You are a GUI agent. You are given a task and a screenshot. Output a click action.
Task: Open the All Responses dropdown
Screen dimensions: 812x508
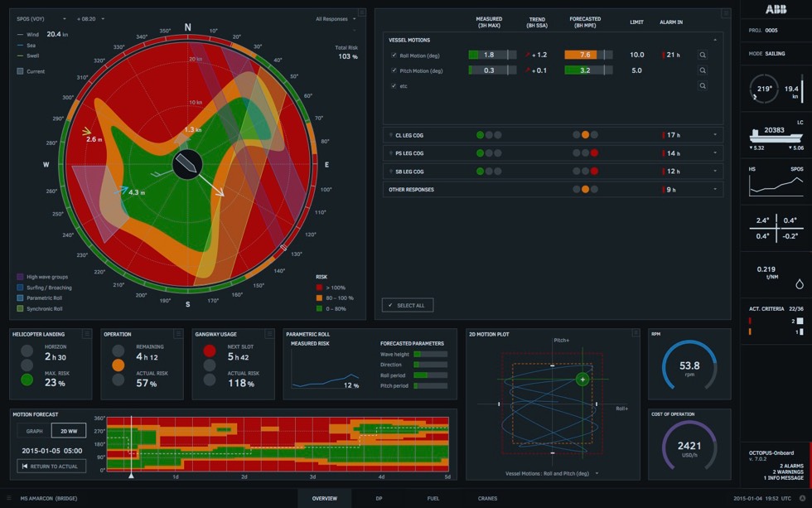pos(336,18)
